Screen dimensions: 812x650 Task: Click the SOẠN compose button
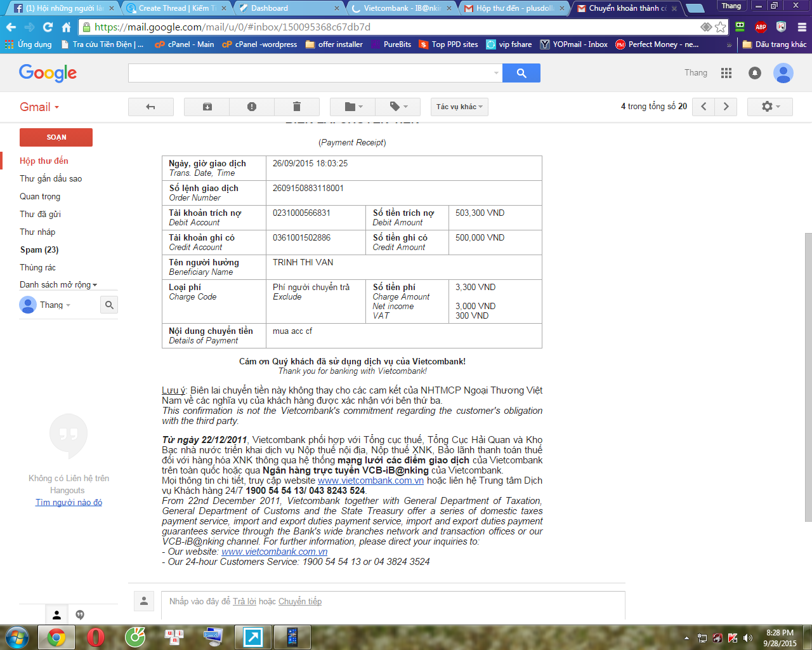click(x=56, y=137)
